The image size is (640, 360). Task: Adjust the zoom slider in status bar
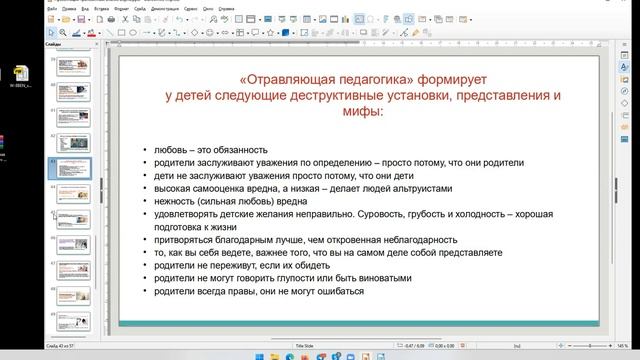(x=590, y=346)
